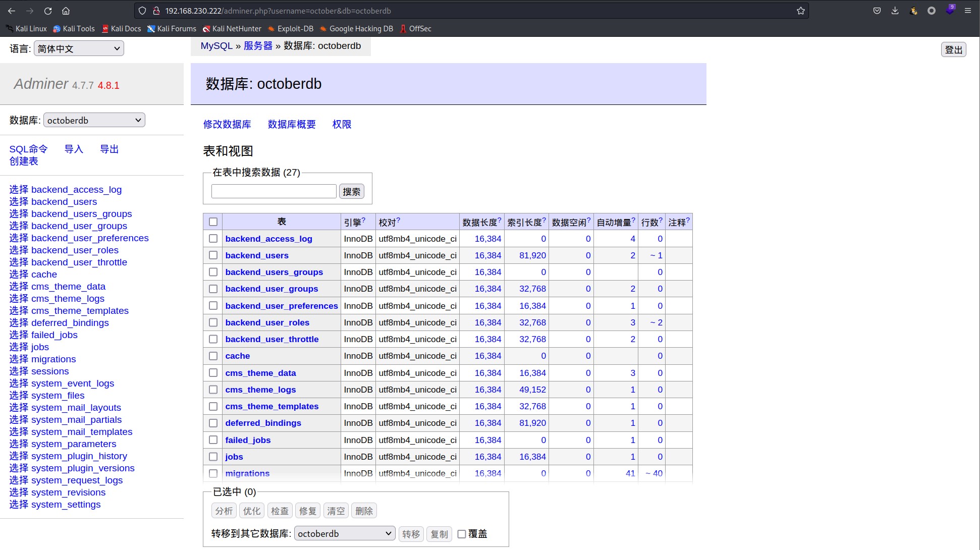Click the ~ 40 row count for migrations
The height and width of the screenshot is (550, 980).
[x=654, y=473]
